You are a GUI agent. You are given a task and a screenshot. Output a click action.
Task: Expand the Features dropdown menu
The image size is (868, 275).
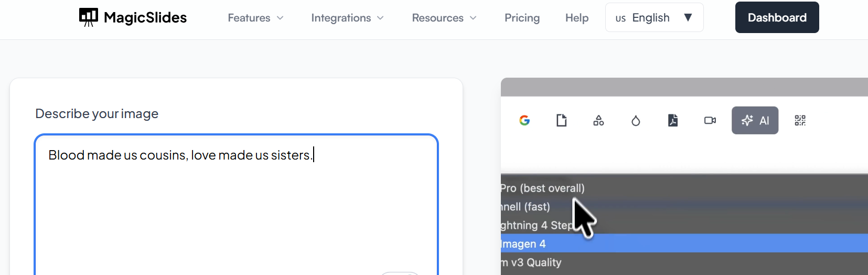[255, 18]
